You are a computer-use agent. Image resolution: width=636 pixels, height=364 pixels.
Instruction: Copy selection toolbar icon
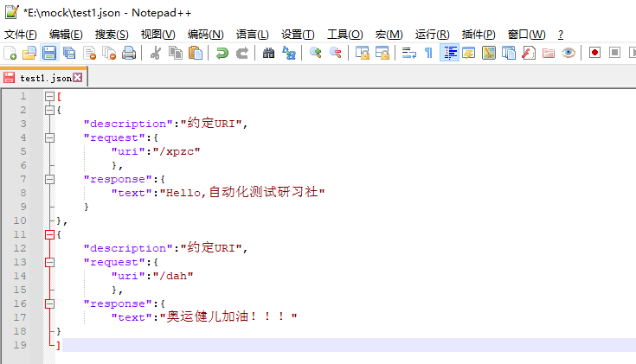coord(175,53)
